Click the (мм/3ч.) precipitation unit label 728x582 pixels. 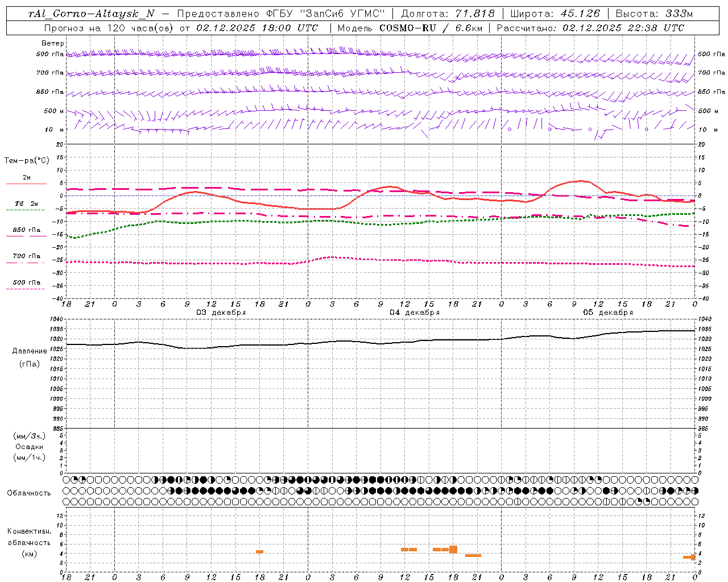[x=30, y=436]
